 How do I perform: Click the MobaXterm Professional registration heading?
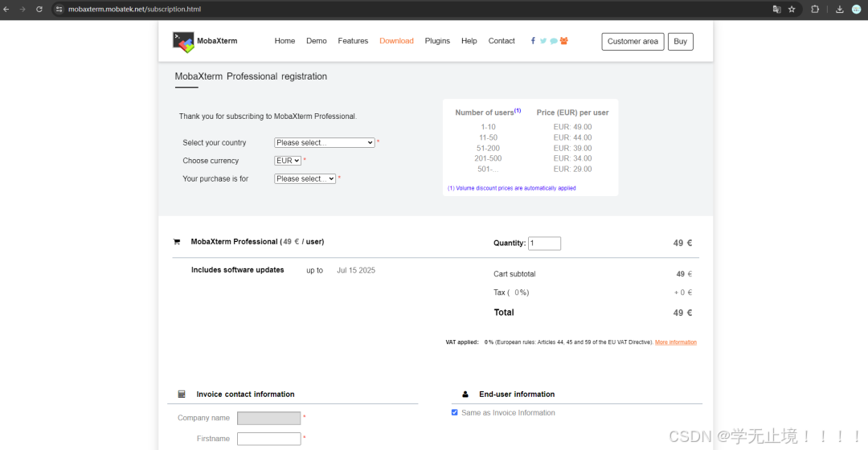pyautogui.click(x=251, y=76)
